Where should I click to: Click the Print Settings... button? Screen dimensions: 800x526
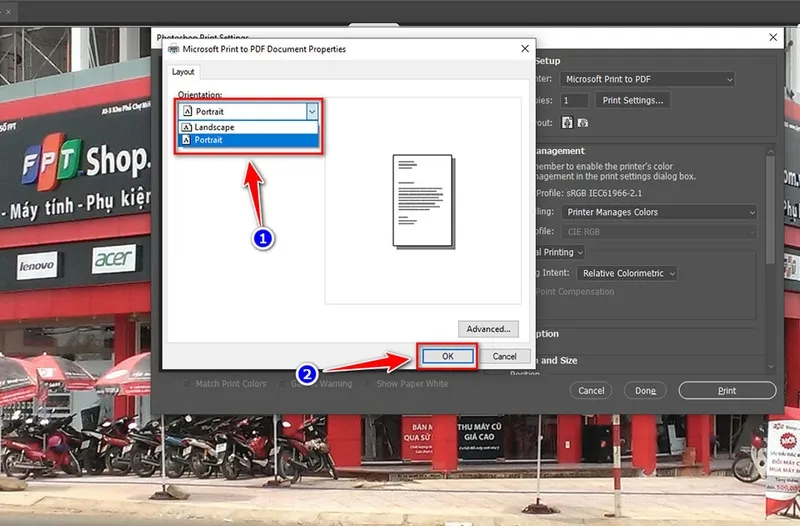coord(631,101)
